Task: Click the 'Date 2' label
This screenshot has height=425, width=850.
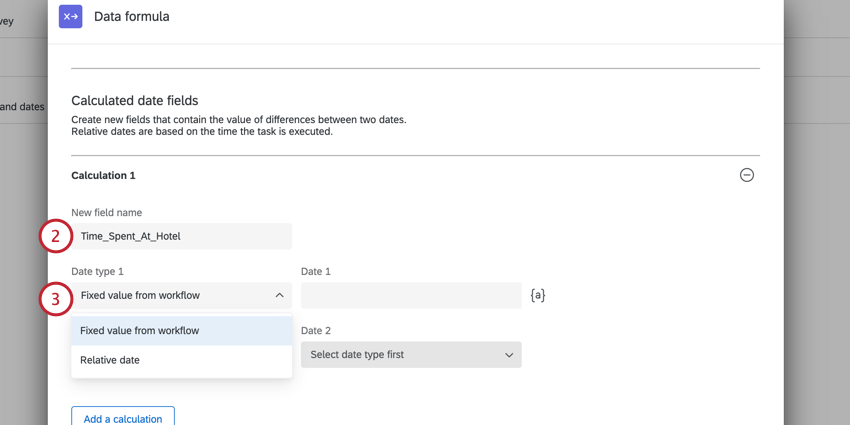Action: click(316, 330)
